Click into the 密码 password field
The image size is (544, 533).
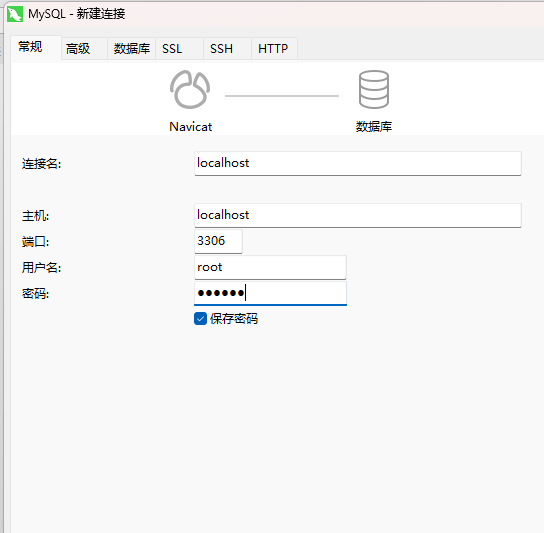270,294
